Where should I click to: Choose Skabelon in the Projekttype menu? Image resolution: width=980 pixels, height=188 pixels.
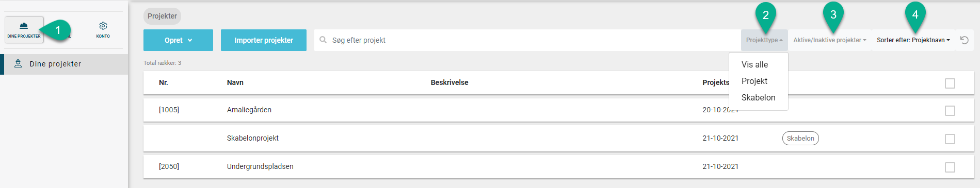[758, 97]
